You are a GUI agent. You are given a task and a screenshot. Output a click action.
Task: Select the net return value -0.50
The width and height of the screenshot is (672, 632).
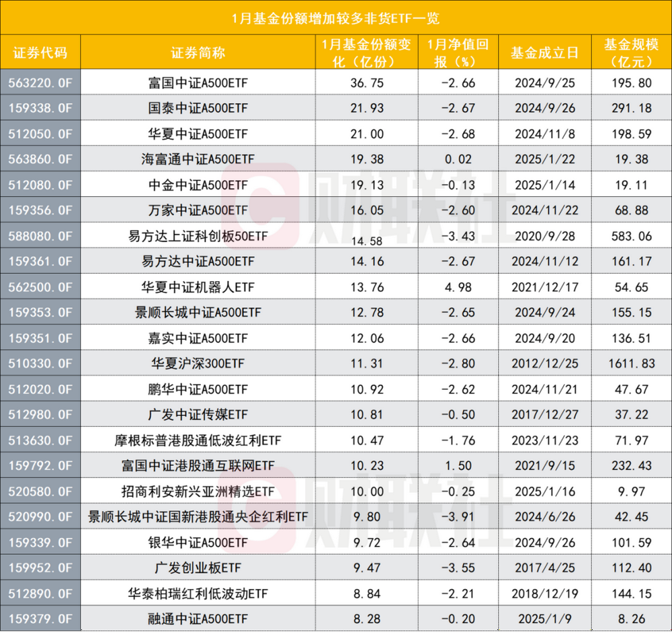[458, 415]
